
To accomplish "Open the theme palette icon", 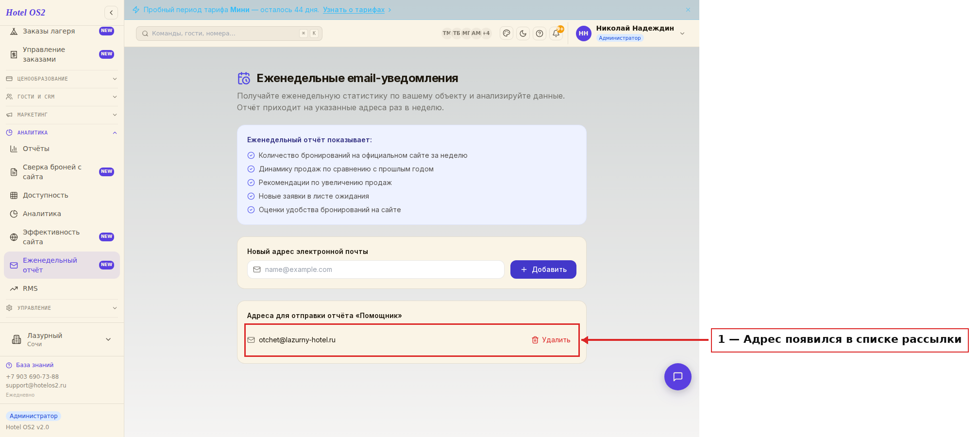I will [507, 34].
